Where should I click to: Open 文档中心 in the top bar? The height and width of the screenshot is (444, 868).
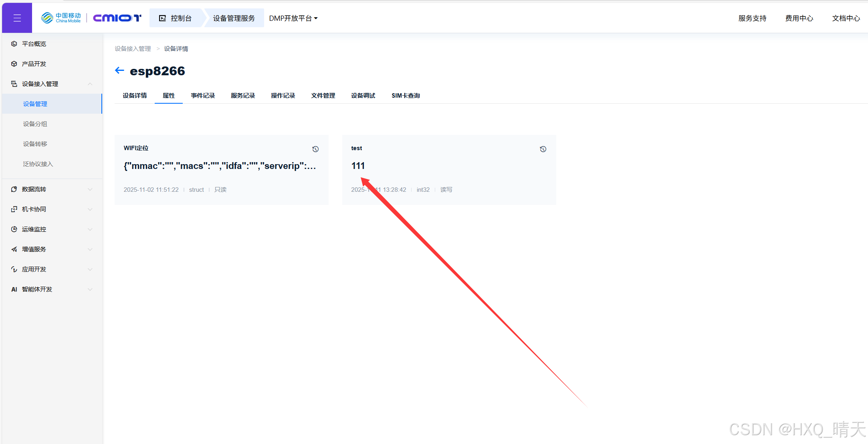pos(846,18)
